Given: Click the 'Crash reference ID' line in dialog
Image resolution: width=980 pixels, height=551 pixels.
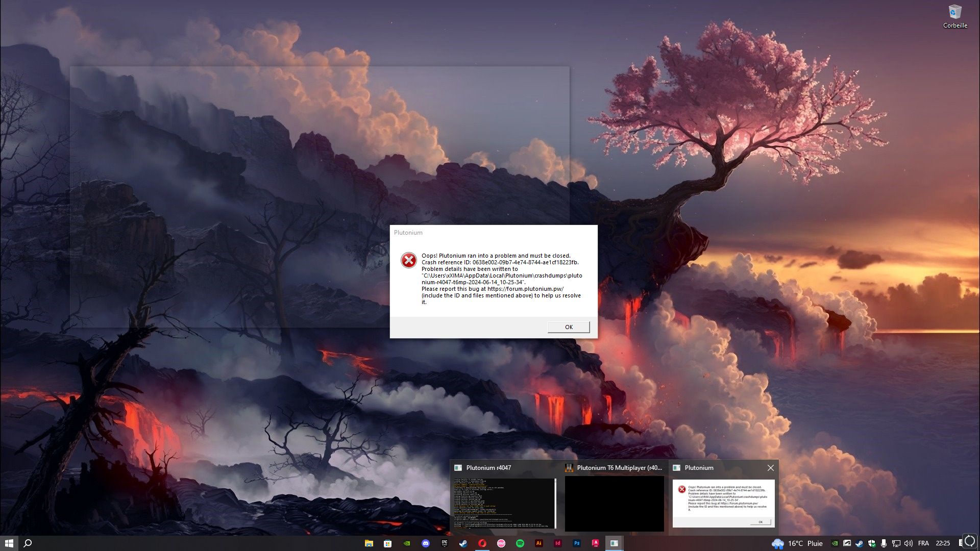Looking at the screenshot, I should point(500,262).
